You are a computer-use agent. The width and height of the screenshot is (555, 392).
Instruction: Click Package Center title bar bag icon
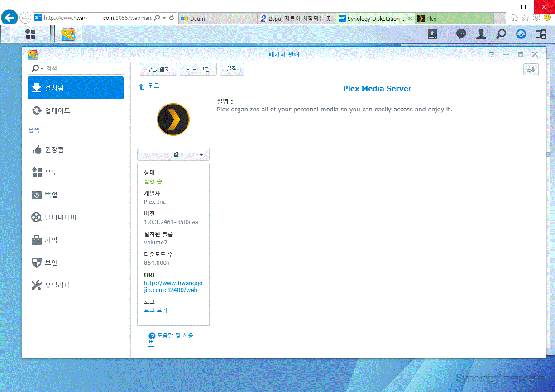click(x=33, y=54)
